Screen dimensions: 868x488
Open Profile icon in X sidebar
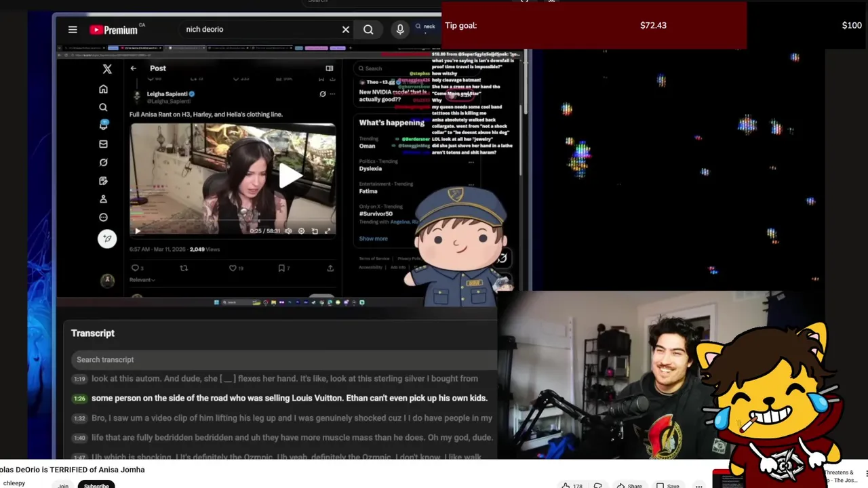(x=103, y=199)
